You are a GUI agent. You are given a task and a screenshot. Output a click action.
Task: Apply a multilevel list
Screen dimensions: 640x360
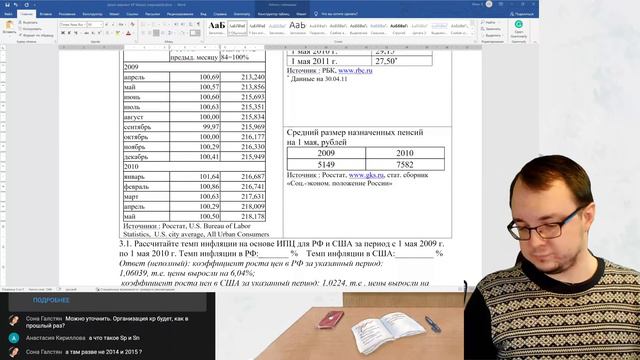165,24
